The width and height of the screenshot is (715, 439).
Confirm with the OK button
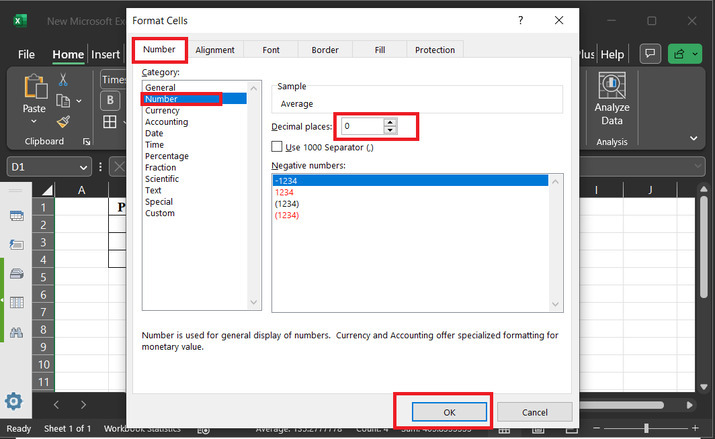tap(449, 412)
